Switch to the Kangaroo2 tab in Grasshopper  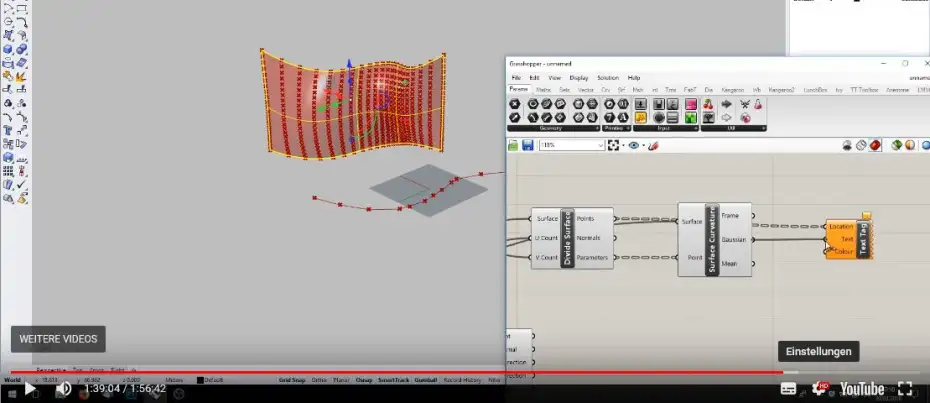click(781, 90)
